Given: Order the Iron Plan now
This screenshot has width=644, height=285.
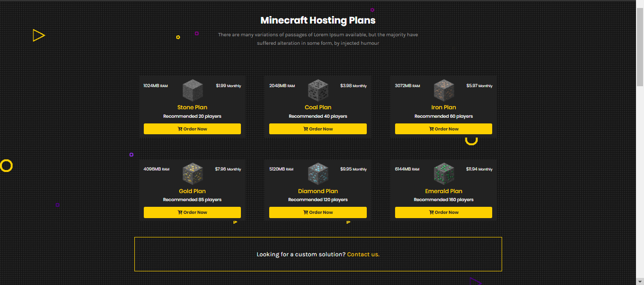Looking at the screenshot, I should coord(444,129).
